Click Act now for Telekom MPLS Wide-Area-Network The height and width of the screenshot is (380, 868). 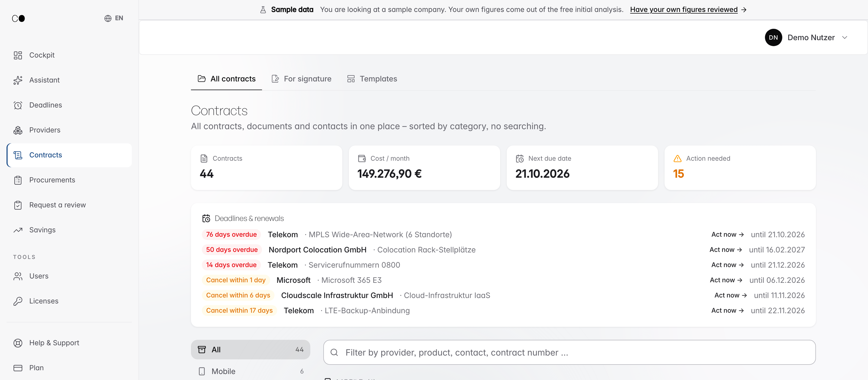(727, 235)
